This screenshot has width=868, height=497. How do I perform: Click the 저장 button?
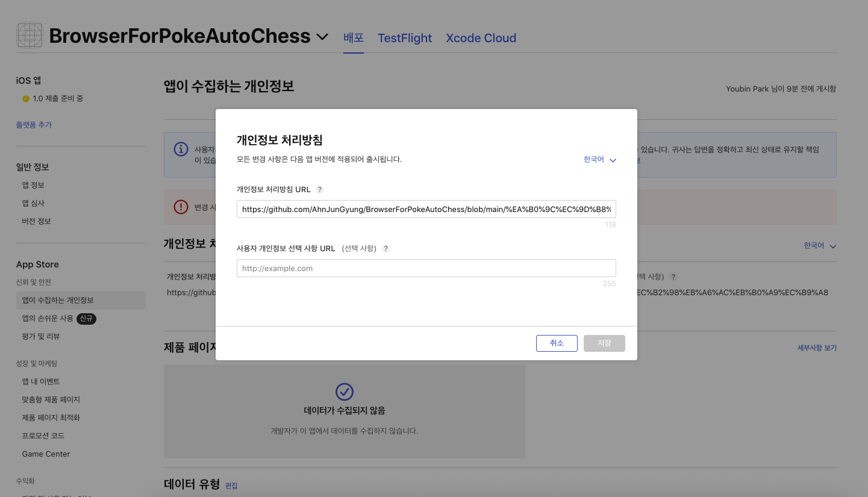pos(604,343)
